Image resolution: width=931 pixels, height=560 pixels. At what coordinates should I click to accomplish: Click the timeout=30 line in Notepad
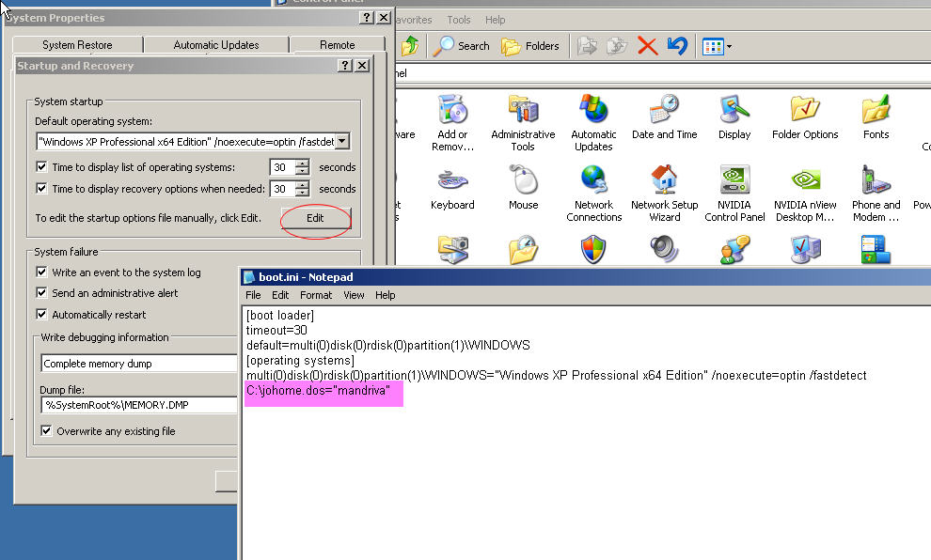[276, 330]
